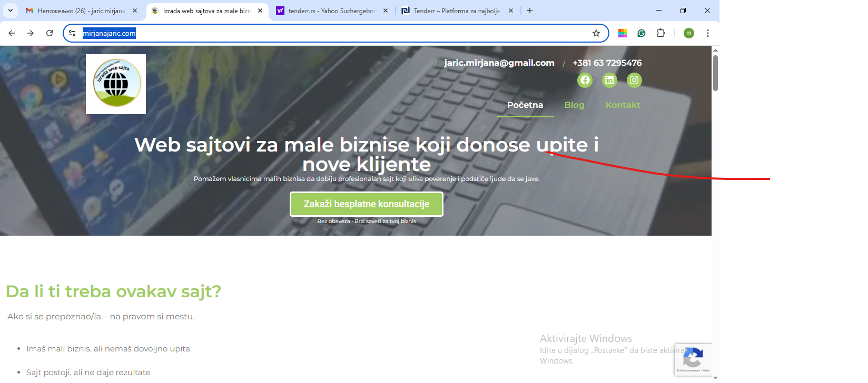Reload the page with refresh icon

click(50, 33)
